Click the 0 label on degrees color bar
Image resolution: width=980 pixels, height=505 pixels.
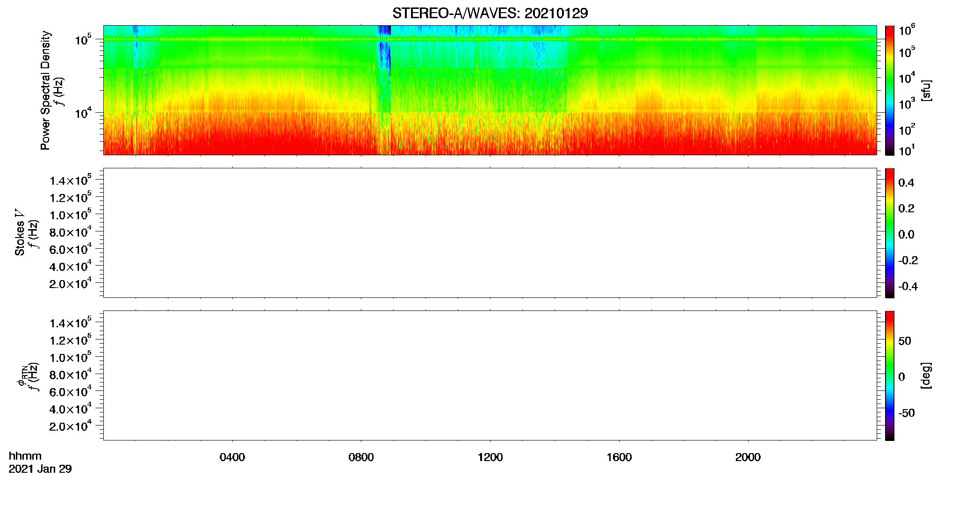(x=901, y=377)
